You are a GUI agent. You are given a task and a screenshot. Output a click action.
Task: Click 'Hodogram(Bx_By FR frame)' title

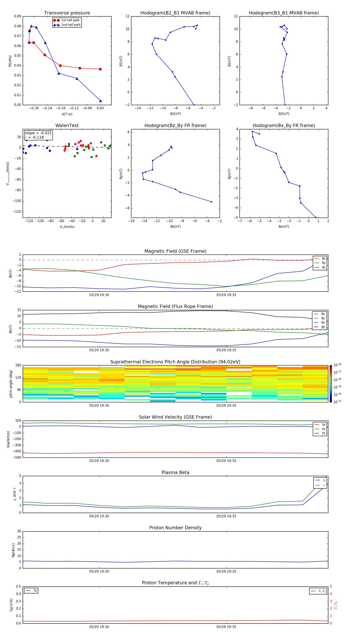click(x=284, y=125)
